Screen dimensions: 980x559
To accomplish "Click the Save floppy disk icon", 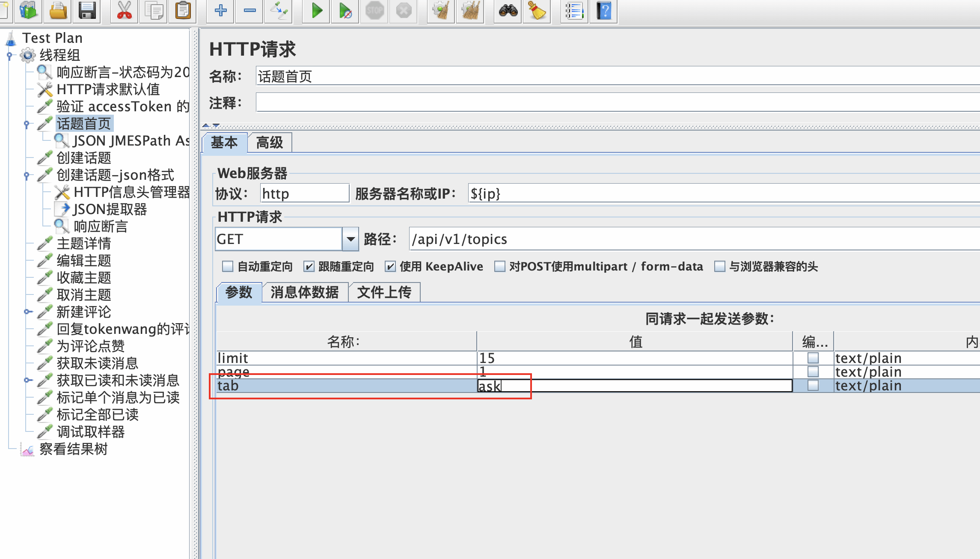I will point(87,11).
